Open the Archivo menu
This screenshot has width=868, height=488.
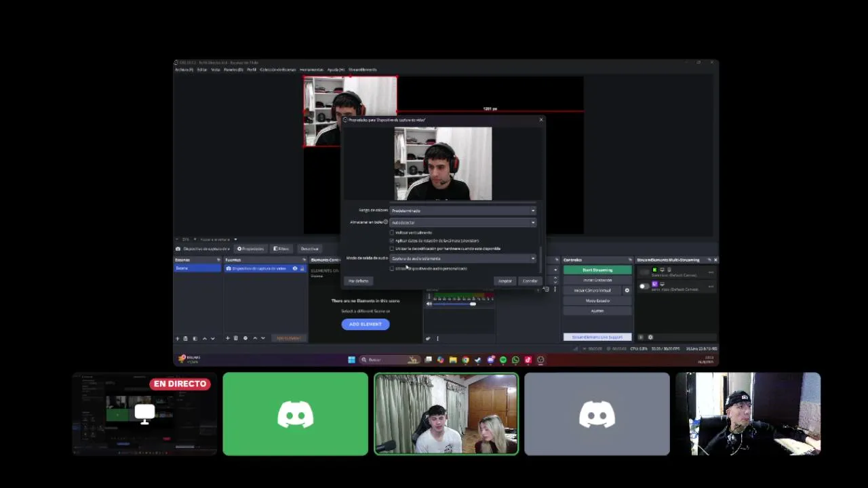(x=184, y=69)
